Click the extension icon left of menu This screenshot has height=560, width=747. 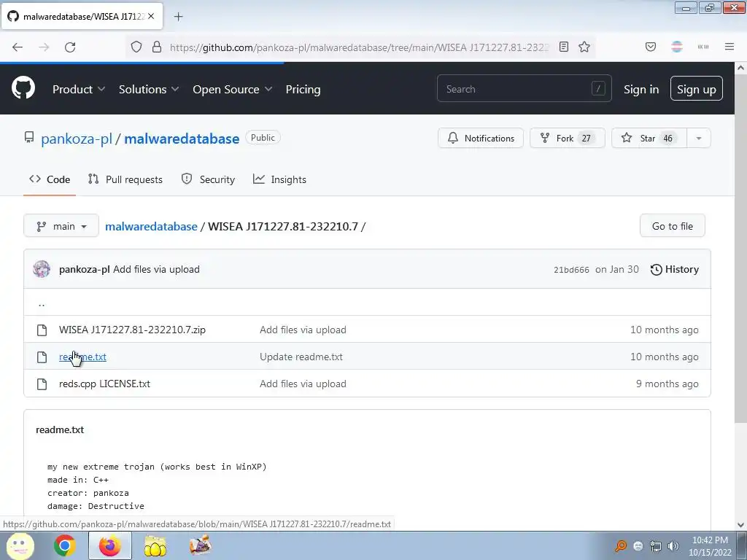click(703, 47)
